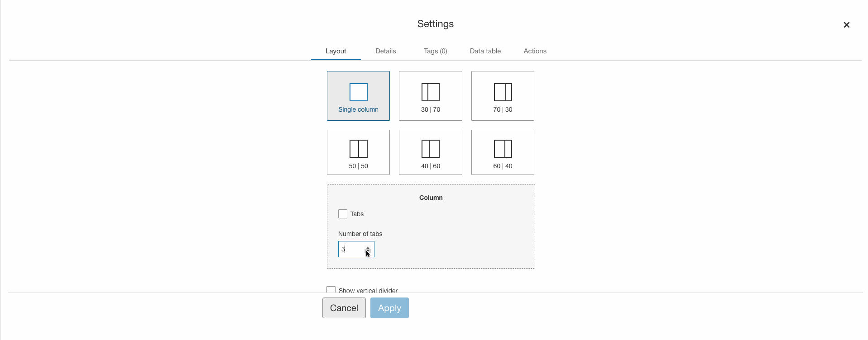
Task: Open the Details tab
Action: coord(385,51)
